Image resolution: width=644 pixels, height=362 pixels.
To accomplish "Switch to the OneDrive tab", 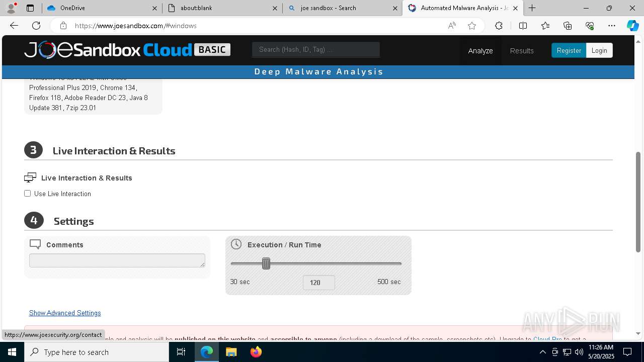I will (x=102, y=8).
